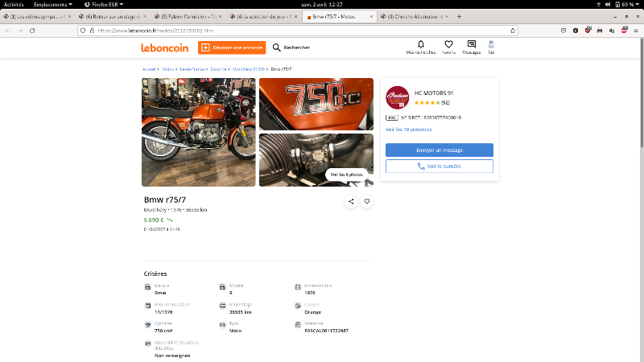Open a new browser tab

click(x=459, y=16)
